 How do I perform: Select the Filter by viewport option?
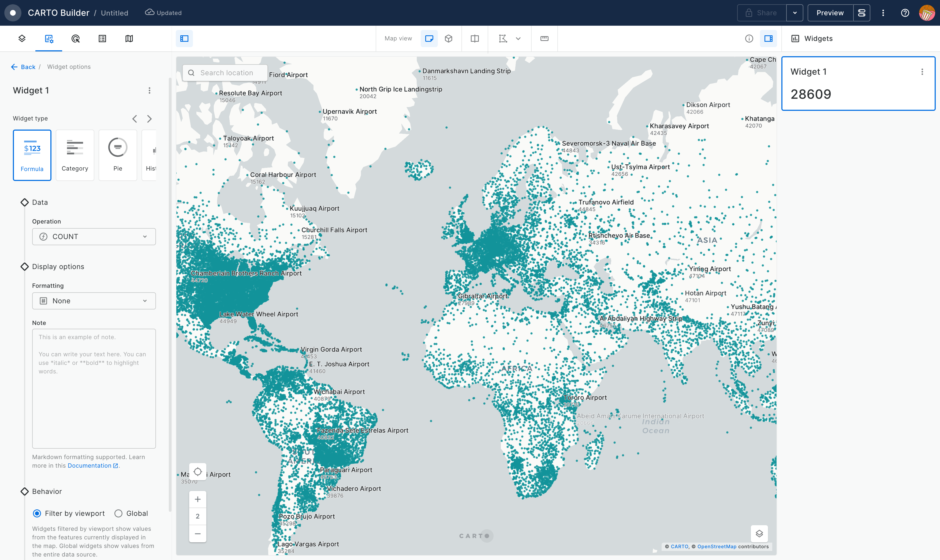tap(37, 513)
